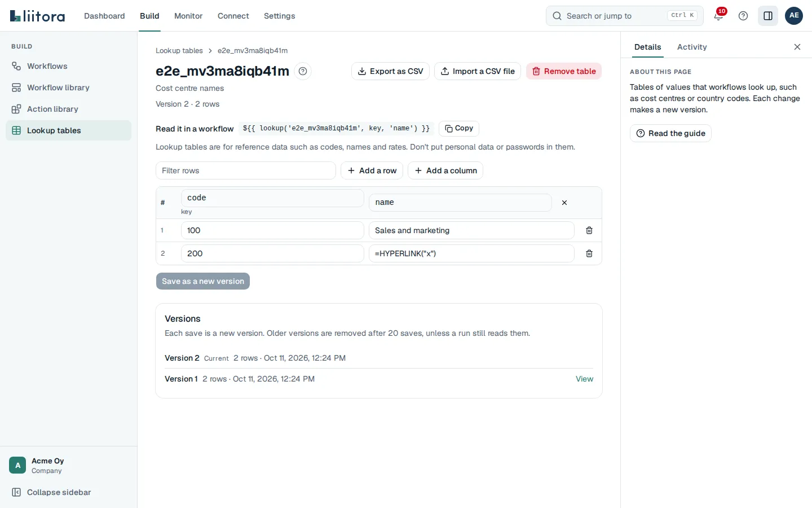Click the 'Cost centre names' description
This screenshot has height=508, width=812.
pos(189,88)
